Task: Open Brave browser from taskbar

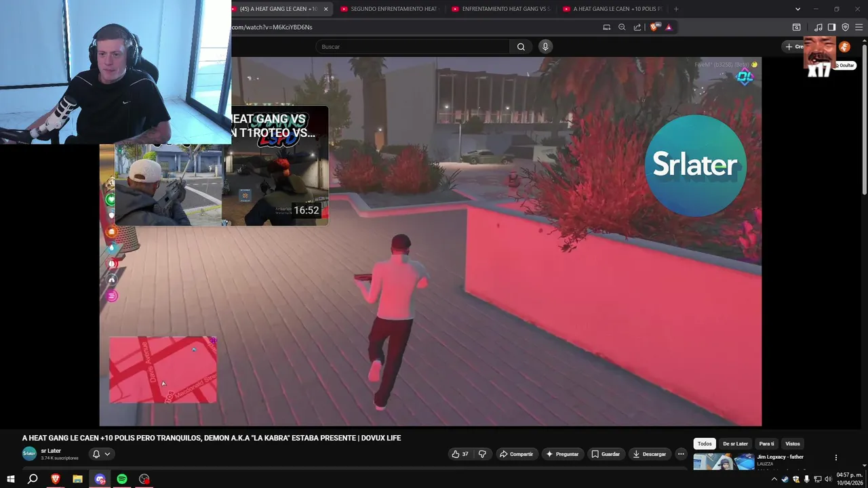Action: point(56,479)
